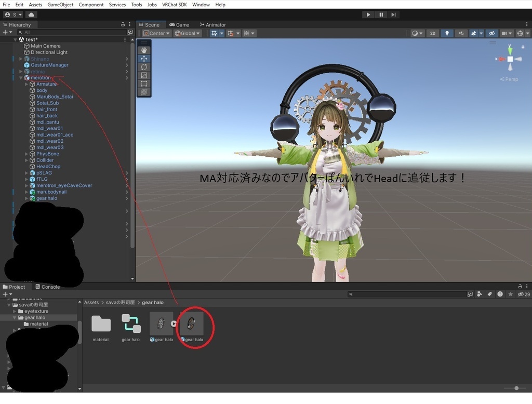Start Play mode
The image size is (532, 404).
pyautogui.click(x=368, y=15)
